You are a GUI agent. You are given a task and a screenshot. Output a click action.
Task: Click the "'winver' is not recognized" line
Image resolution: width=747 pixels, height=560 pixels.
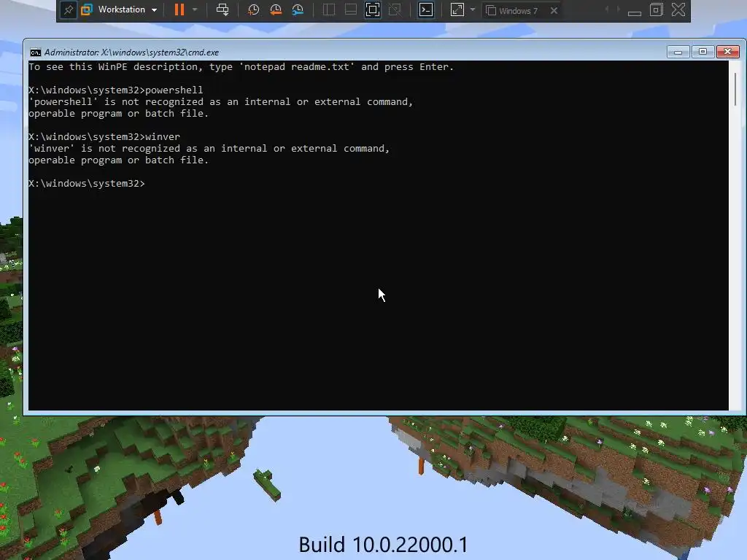(x=209, y=149)
